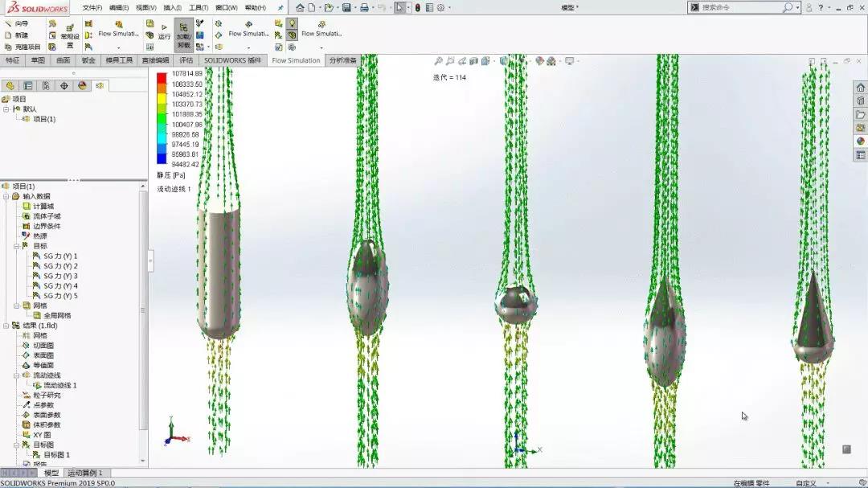Click the 常规设置 general settings icon
The width and height of the screenshot is (868, 488).
point(70,33)
